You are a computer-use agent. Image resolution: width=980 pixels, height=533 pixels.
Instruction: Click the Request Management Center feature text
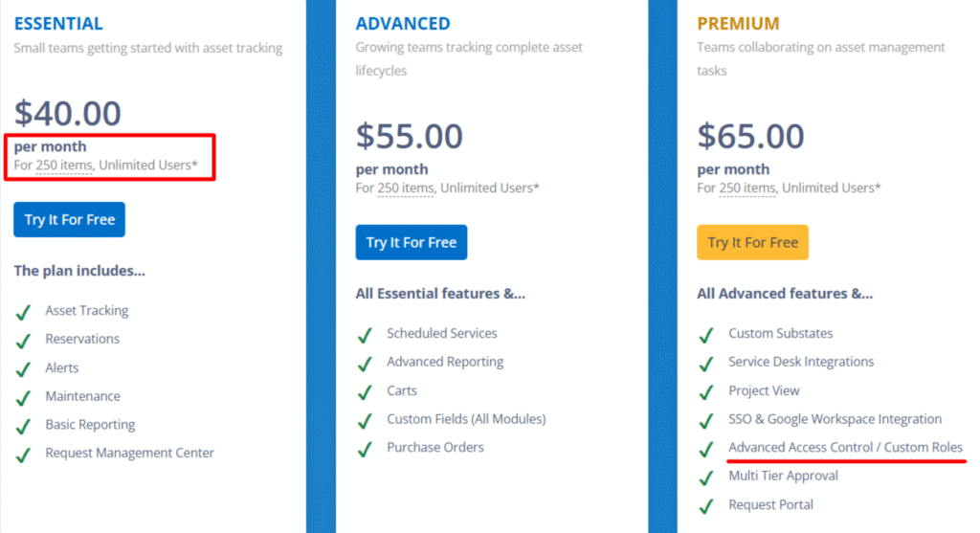129,454
